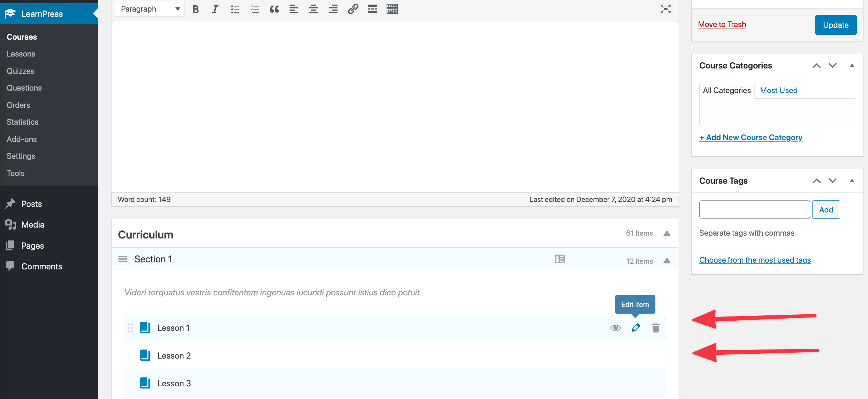Viewport: 868px width, 399px height.
Task: Align text right
Action: point(333,9)
